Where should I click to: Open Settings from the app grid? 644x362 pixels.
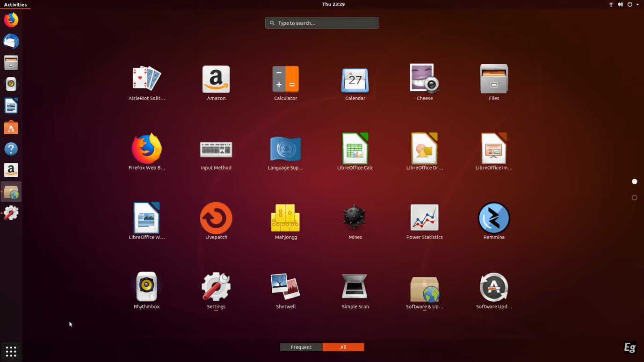click(216, 291)
